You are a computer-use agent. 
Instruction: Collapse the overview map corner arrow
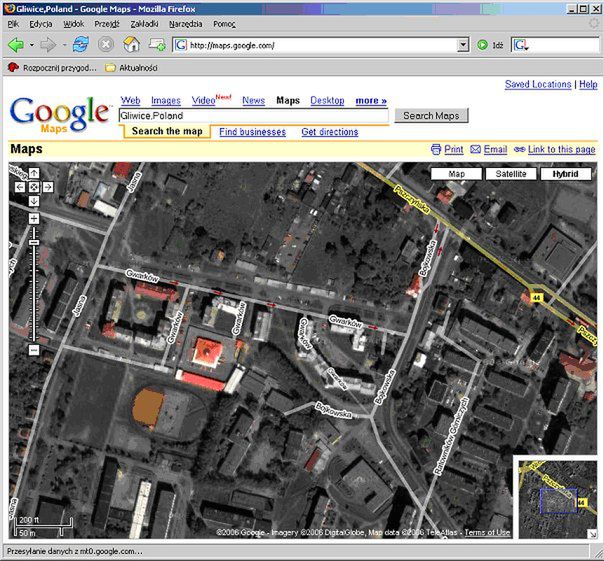[591, 534]
